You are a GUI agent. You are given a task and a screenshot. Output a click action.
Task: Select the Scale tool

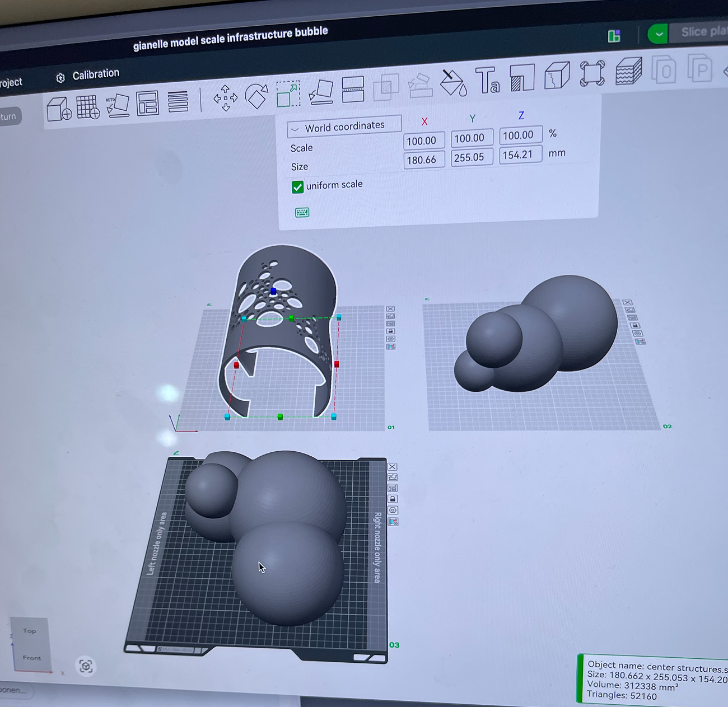pos(288,93)
